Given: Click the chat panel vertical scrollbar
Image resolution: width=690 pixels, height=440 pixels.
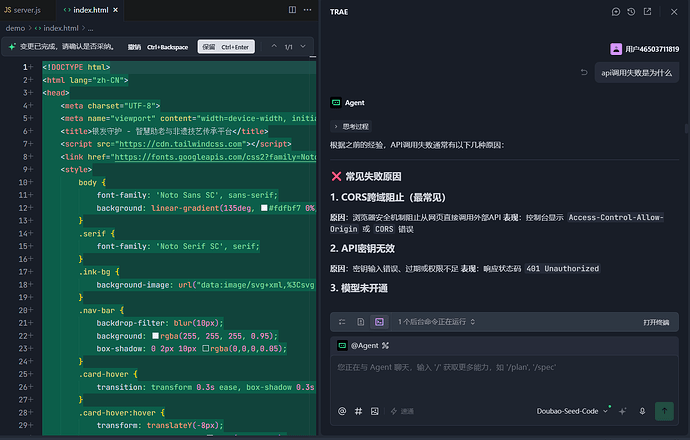Looking at the screenshot, I should (x=686, y=128).
